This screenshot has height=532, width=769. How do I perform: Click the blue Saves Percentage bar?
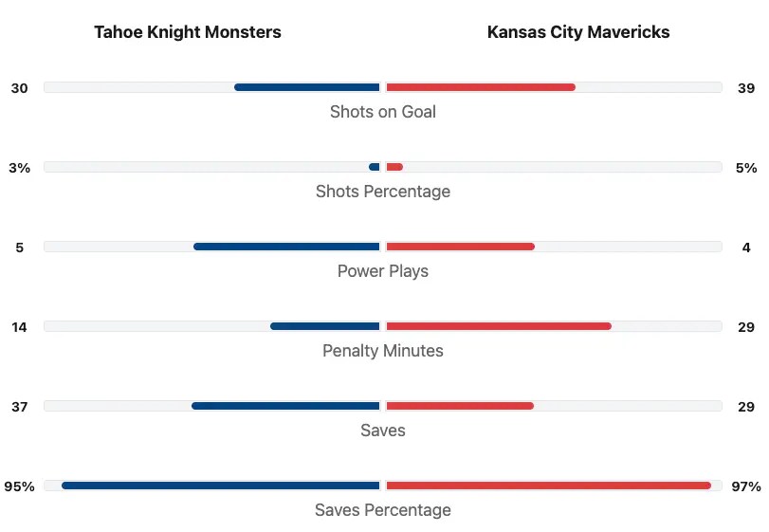[221, 486]
